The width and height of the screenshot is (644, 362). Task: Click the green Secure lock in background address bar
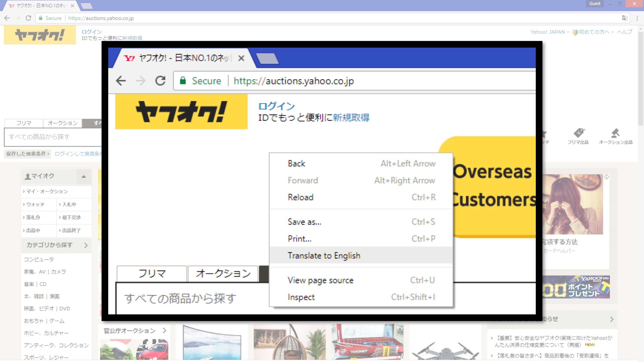pos(41,18)
